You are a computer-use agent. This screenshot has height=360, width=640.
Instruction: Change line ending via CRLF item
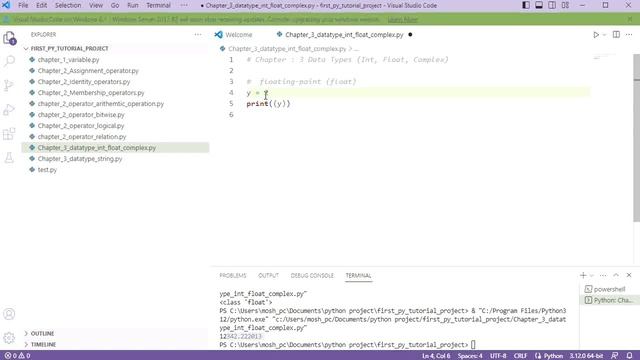coord(520,356)
